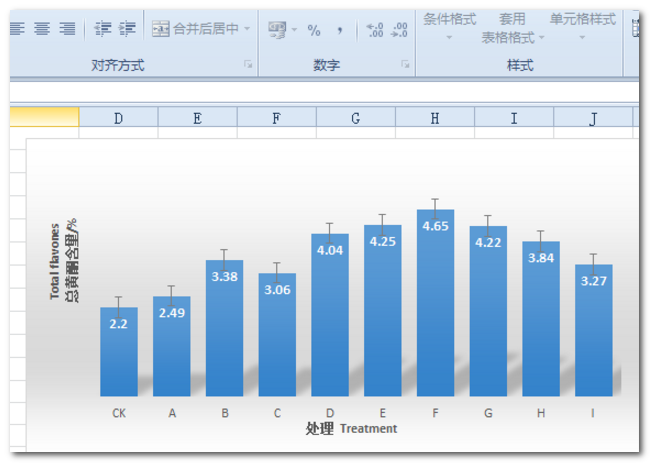Open accounting number format dropdown arrow

click(294, 29)
